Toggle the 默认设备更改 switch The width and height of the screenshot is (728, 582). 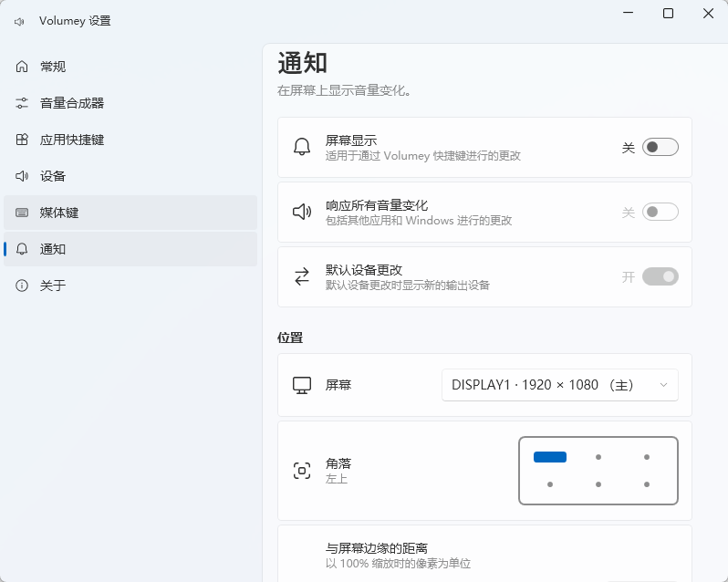(660, 276)
